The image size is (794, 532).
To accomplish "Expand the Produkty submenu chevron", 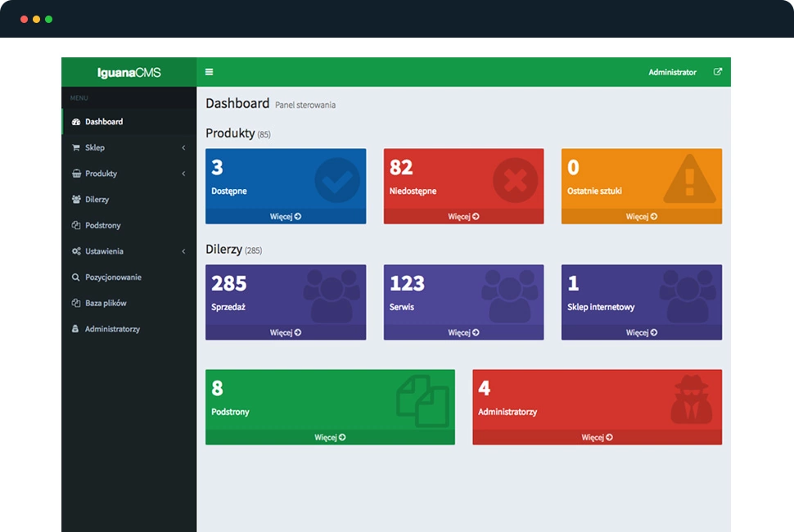I will pos(183,174).
